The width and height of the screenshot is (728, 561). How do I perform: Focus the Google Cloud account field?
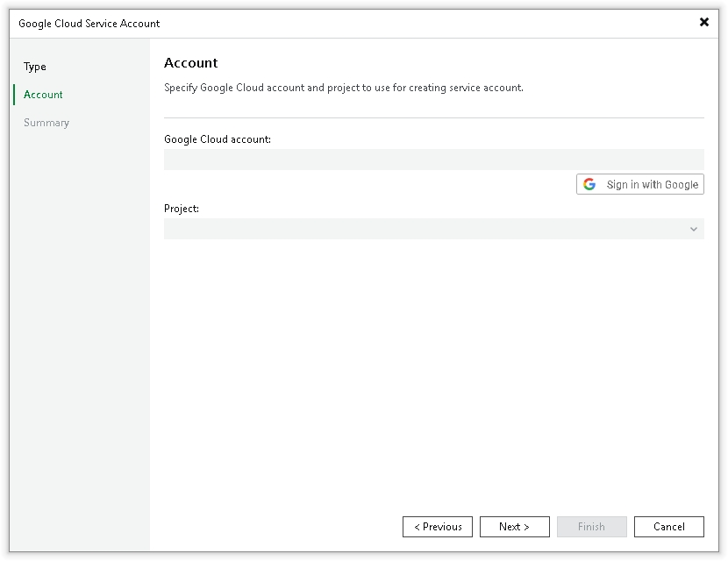[433, 160]
